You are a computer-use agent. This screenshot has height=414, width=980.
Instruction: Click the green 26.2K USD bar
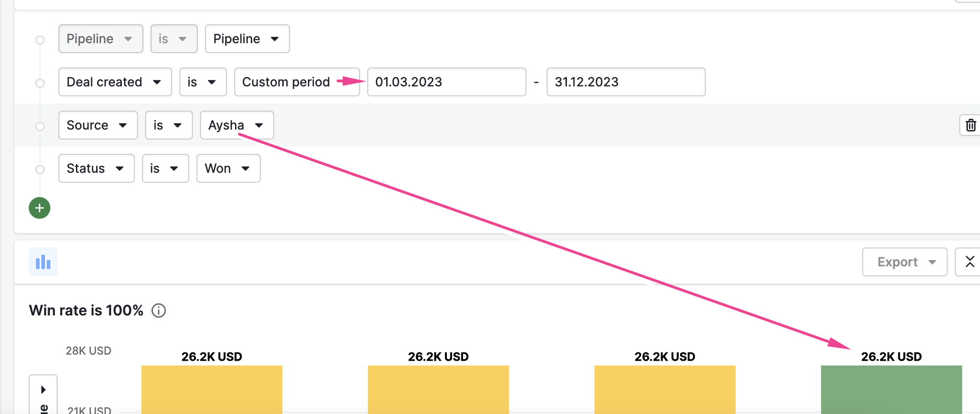pyautogui.click(x=891, y=389)
